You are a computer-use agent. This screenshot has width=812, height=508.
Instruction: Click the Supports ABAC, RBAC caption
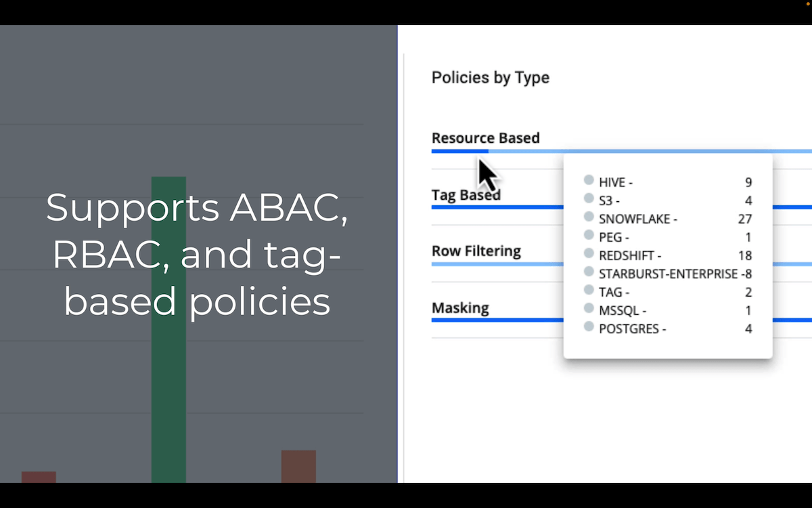coord(197,255)
